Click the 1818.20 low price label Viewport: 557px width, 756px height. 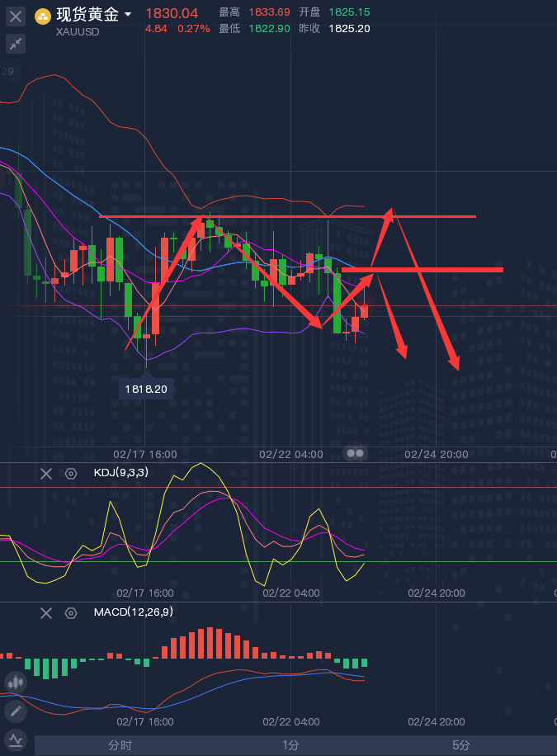[x=146, y=389]
